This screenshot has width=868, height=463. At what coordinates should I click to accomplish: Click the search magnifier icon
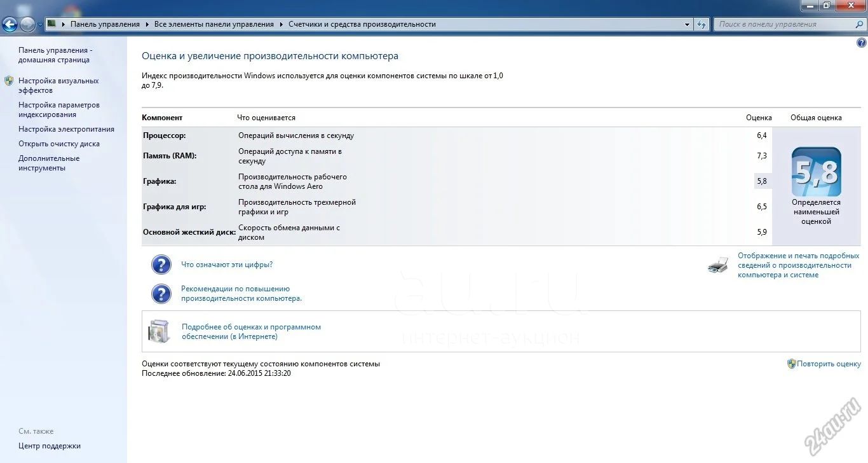click(858, 24)
